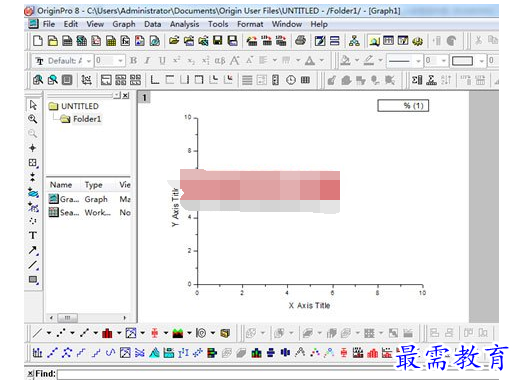Click the project explorer horizontal scrollbar
The image size is (517, 389).
pyautogui.click(x=88, y=318)
